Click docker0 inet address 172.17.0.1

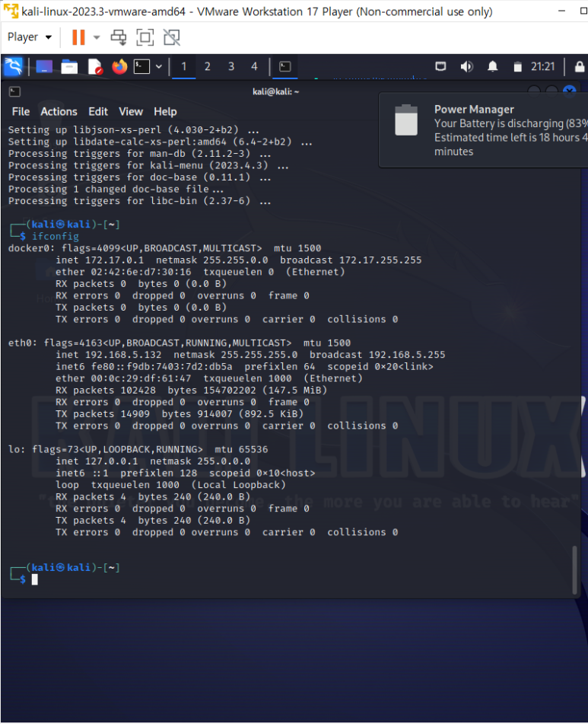pos(114,260)
